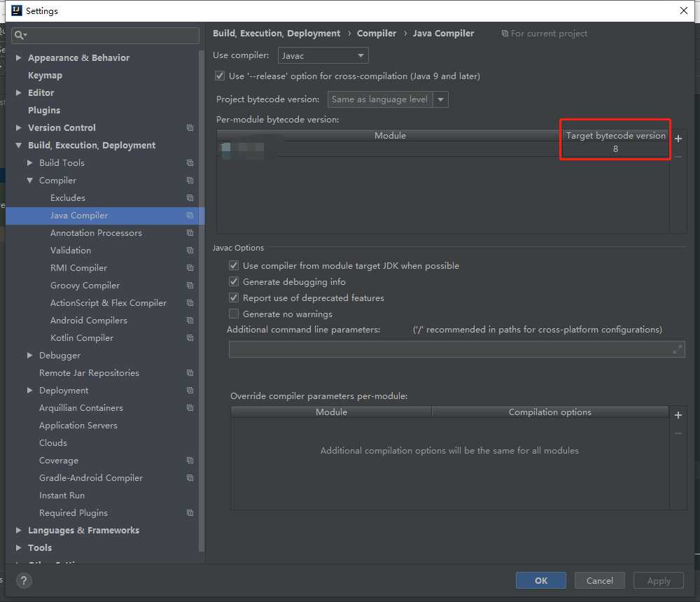This screenshot has width=700, height=602.
Task: Click the Apply button
Action: click(659, 580)
